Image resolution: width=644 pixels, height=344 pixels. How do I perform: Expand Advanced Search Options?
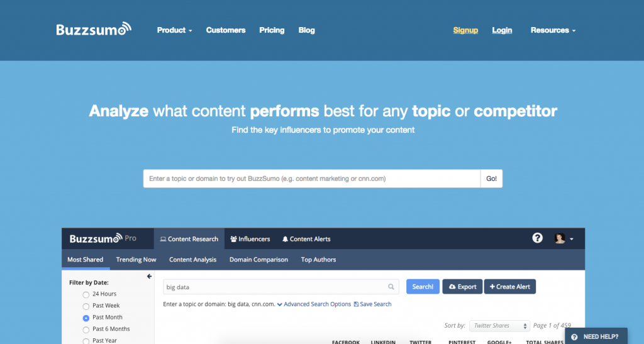(314, 304)
